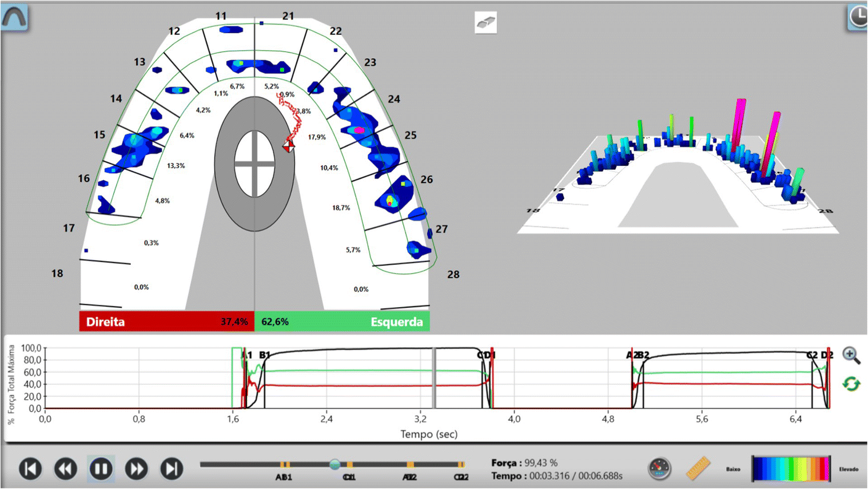Click the Tempo 00:03.316 readout
This screenshot has height=489, width=868.
[x=557, y=476]
